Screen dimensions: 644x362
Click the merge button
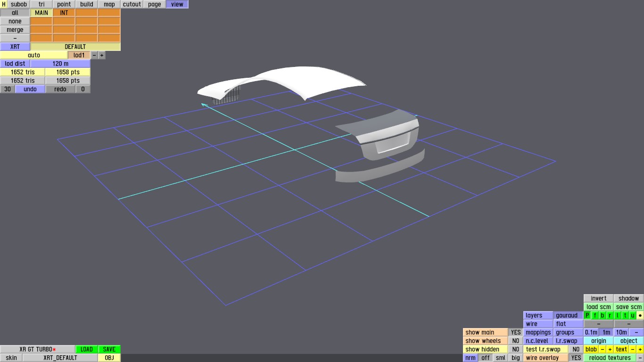click(15, 30)
